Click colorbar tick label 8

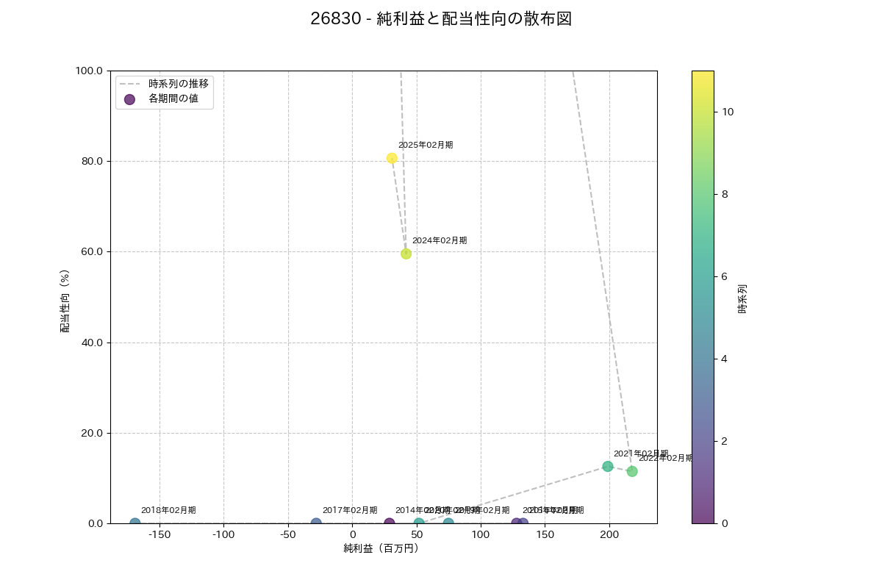725,194
